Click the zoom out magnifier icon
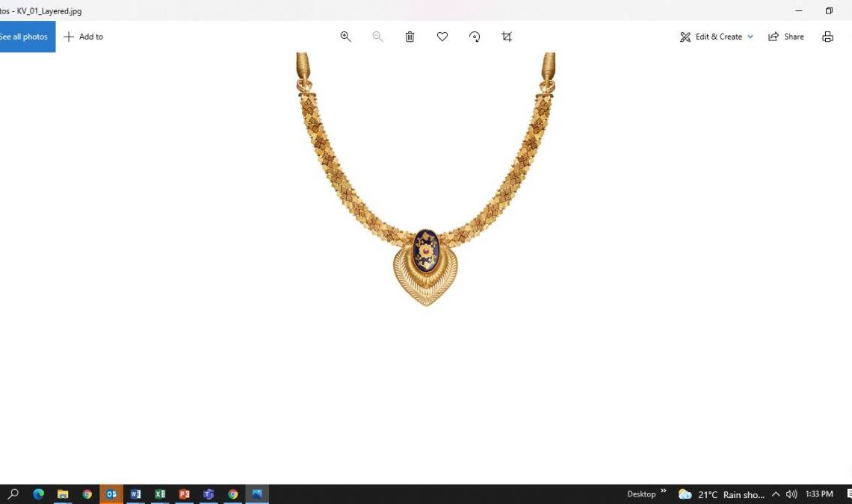Image resolution: width=852 pixels, height=504 pixels. pyautogui.click(x=377, y=37)
